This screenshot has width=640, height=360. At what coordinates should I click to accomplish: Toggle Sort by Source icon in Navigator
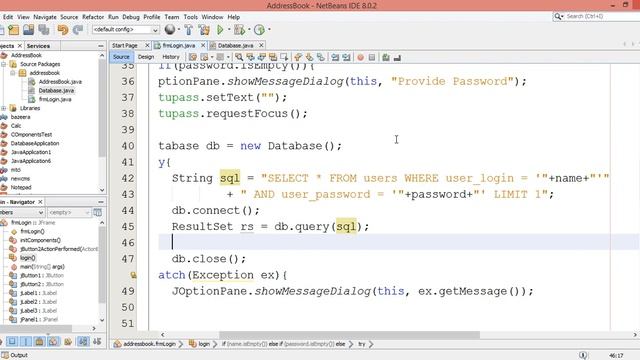(x=97, y=341)
